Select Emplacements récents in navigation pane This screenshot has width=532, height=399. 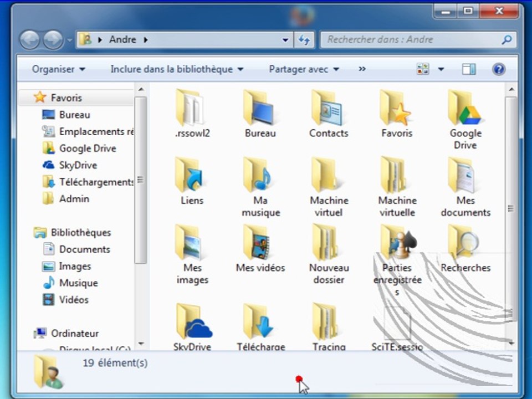[88, 131]
